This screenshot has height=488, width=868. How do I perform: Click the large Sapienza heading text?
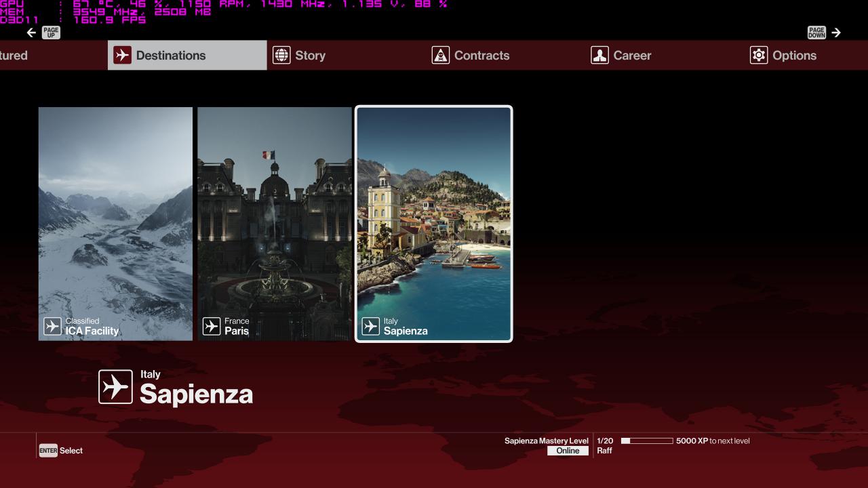pyautogui.click(x=196, y=394)
